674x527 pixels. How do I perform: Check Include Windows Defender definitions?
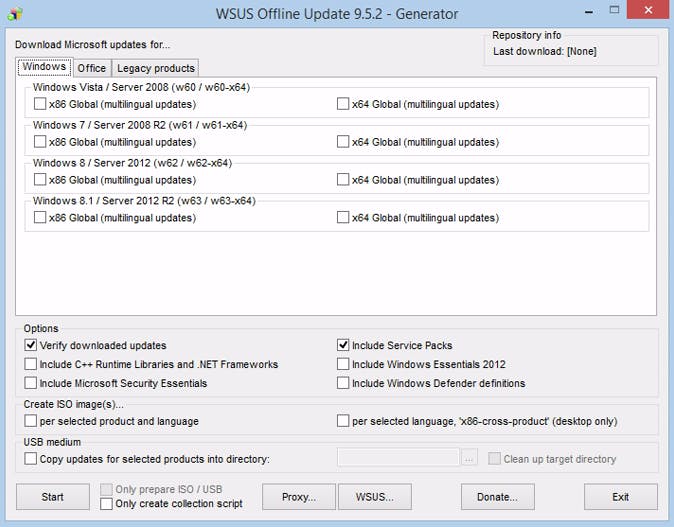coord(343,383)
